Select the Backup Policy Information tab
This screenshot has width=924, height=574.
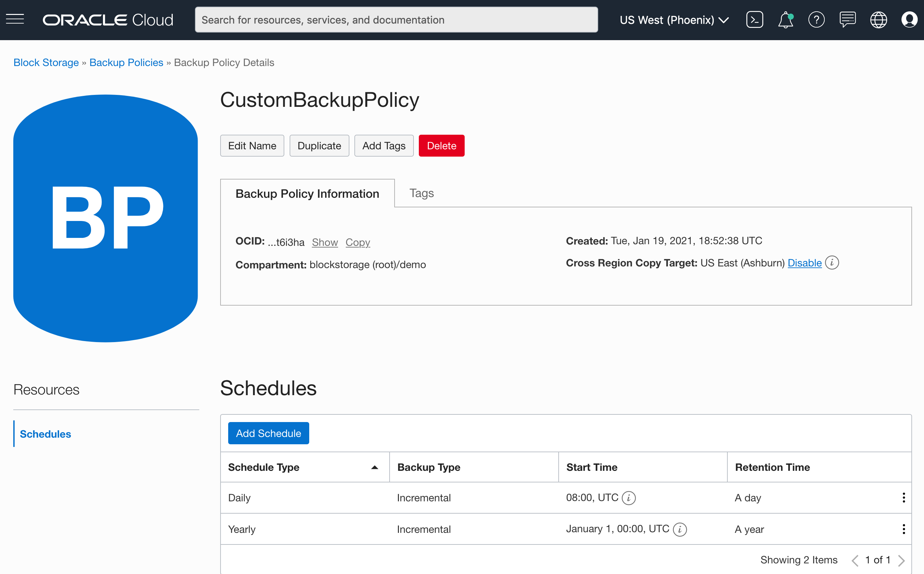(x=307, y=193)
